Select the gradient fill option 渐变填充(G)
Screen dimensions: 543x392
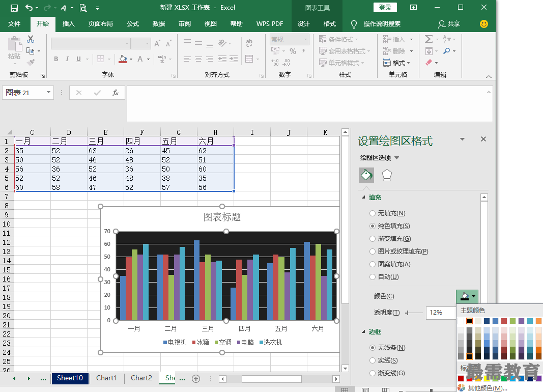pyautogui.click(x=390, y=239)
